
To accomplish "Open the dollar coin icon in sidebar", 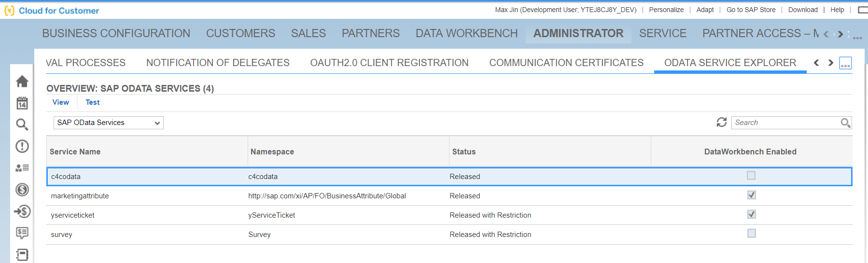I will (22, 190).
